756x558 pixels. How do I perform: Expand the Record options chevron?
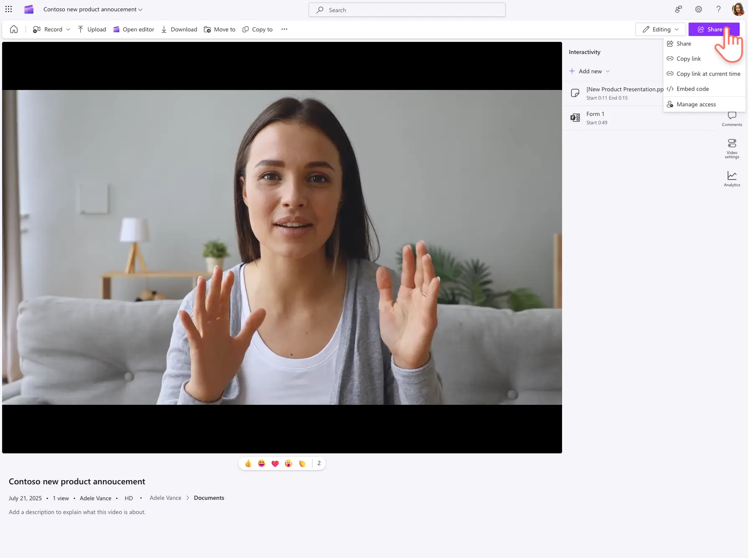coord(68,29)
